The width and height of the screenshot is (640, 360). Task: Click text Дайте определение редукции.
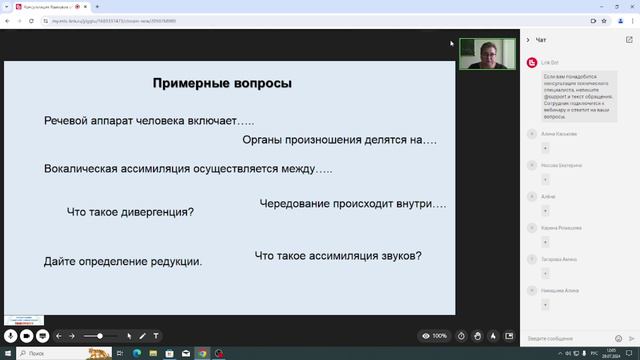tap(123, 262)
